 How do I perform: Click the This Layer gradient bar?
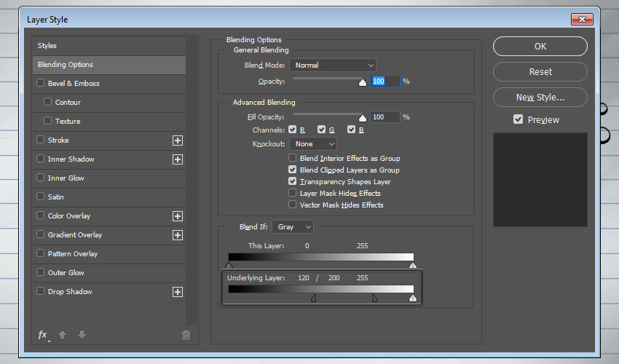click(x=321, y=257)
